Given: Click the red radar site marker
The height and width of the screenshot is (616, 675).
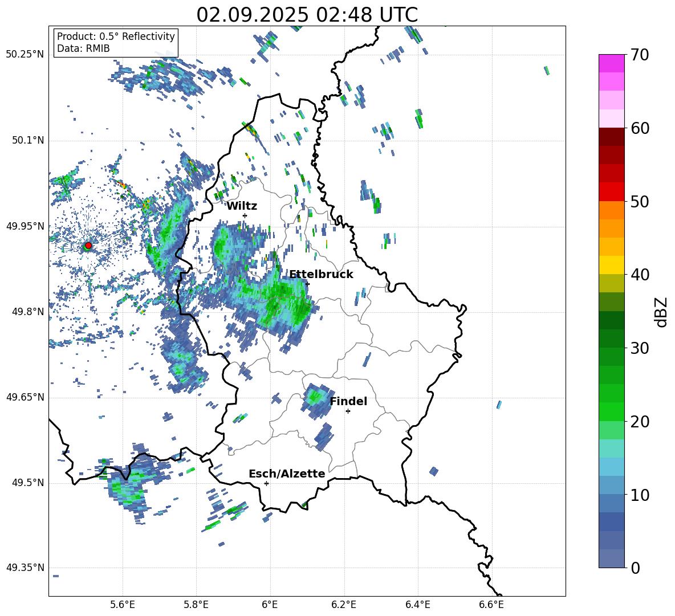Looking at the screenshot, I should (88, 245).
